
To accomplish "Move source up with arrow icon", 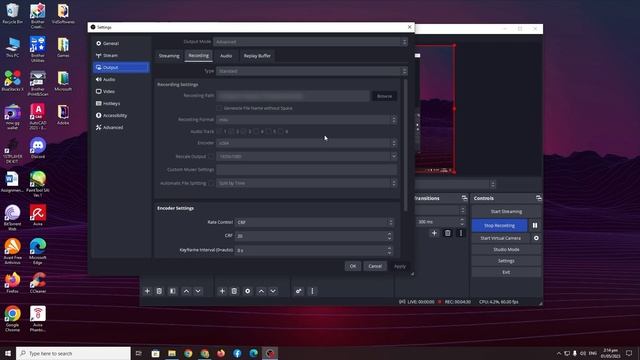I will pyautogui.click(x=261, y=291).
